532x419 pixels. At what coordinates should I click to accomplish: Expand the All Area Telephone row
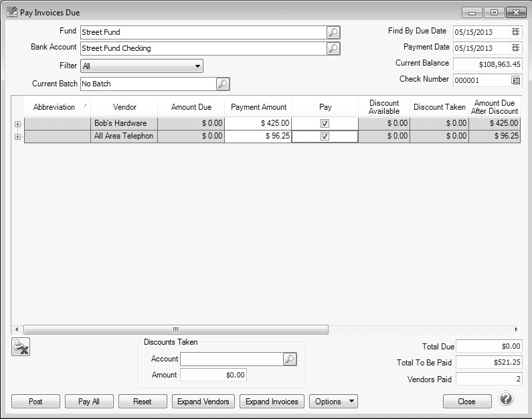point(17,137)
